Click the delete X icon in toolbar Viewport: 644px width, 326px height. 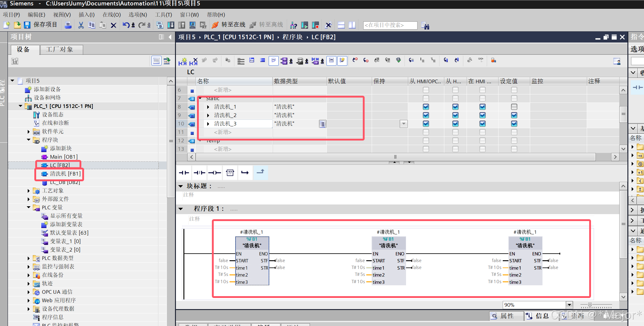tap(113, 25)
